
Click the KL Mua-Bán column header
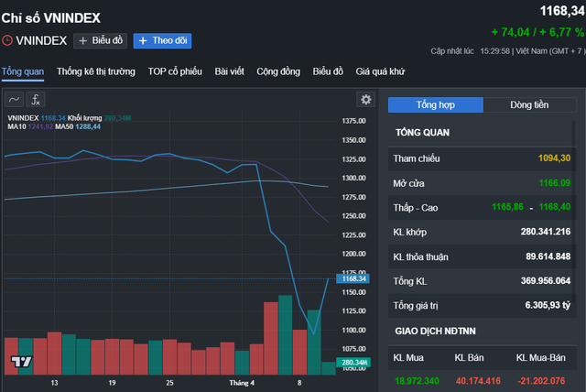click(x=541, y=358)
